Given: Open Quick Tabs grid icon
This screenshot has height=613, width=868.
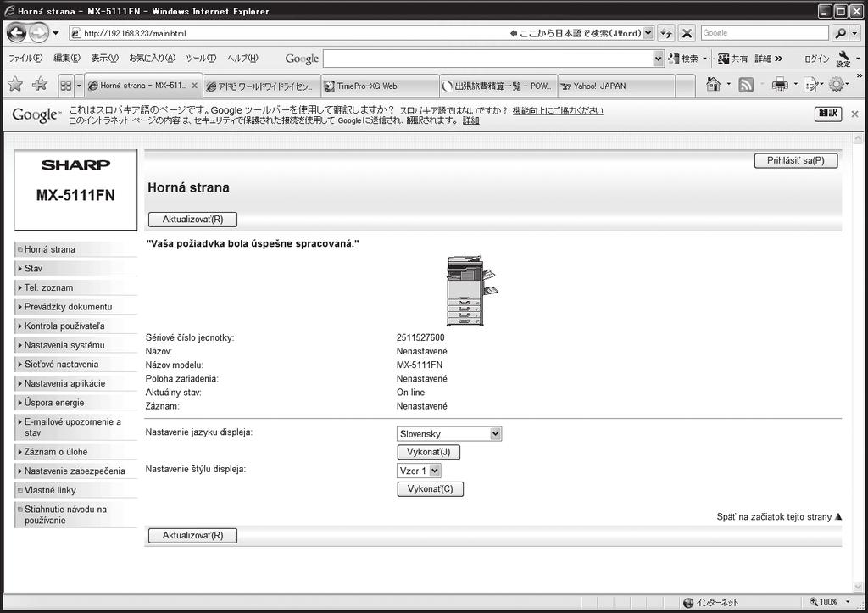Looking at the screenshot, I should coord(66,86).
